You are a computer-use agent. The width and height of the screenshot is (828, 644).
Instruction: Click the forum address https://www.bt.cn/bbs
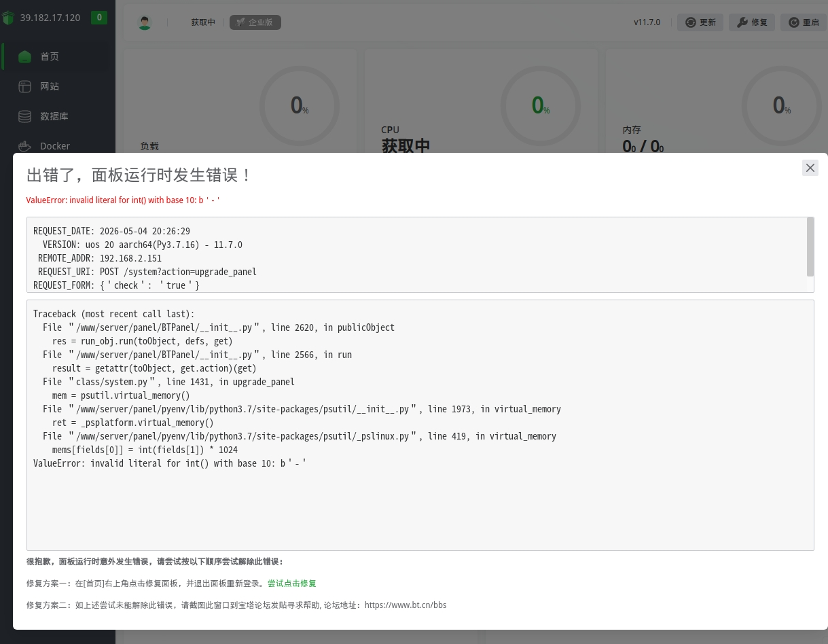(x=406, y=605)
